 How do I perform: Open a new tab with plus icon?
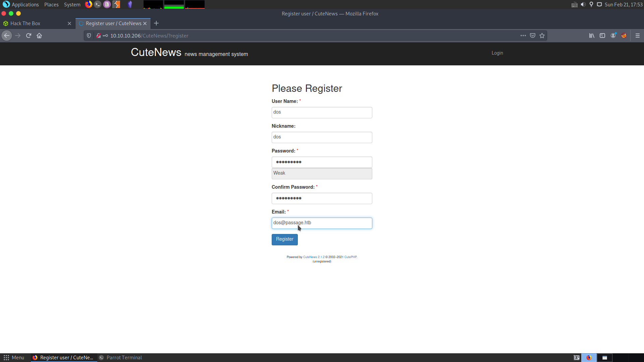[156, 23]
